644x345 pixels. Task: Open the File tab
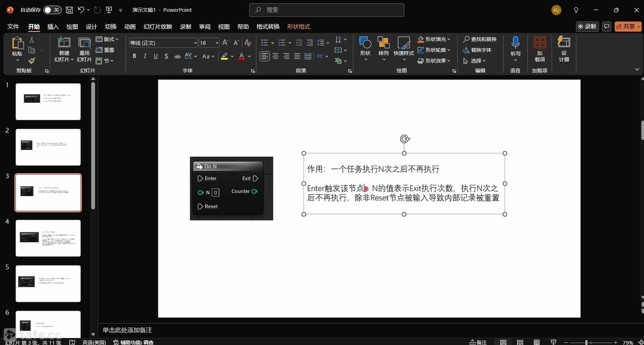tap(13, 27)
